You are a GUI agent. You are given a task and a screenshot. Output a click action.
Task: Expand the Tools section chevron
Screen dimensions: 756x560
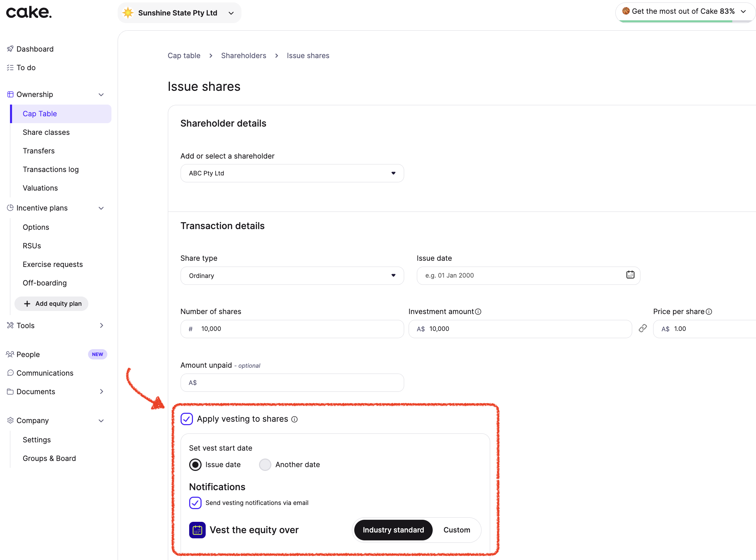pos(101,325)
